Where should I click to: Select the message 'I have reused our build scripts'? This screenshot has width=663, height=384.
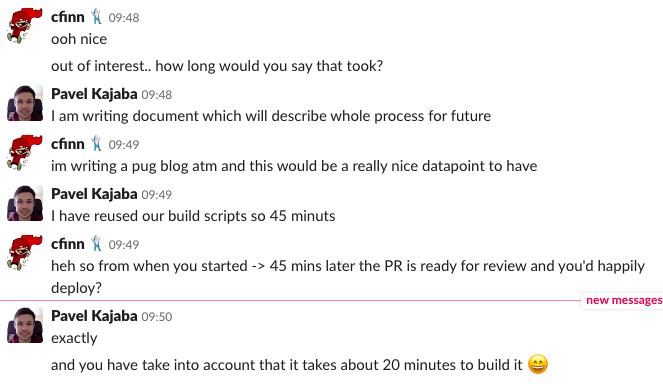pyautogui.click(x=193, y=216)
